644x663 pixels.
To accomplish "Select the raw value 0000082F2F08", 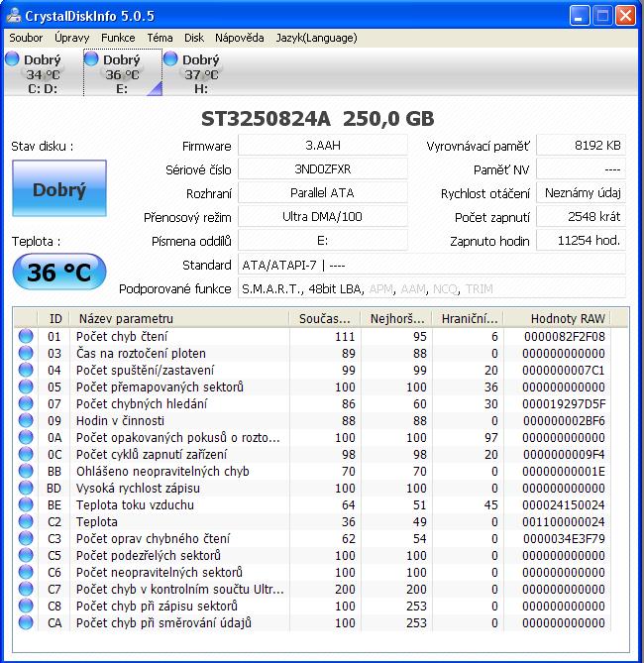I will (564, 336).
